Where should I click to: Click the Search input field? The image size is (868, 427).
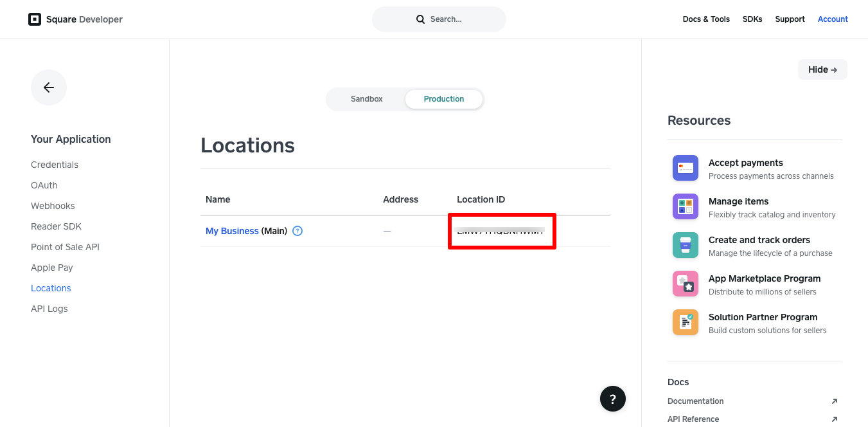pyautogui.click(x=439, y=19)
